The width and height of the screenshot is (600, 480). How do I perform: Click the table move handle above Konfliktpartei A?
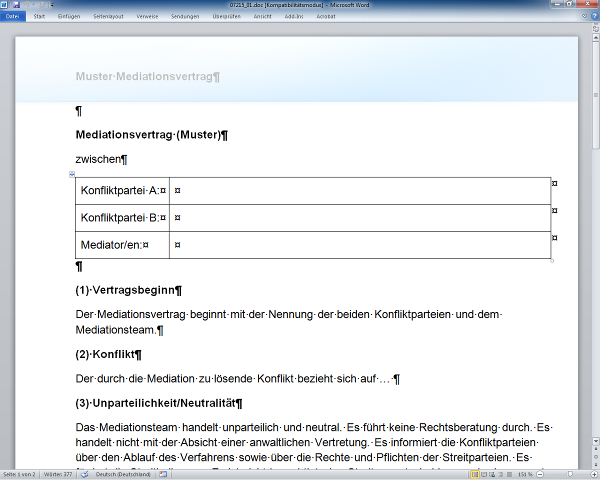point(72,174)
